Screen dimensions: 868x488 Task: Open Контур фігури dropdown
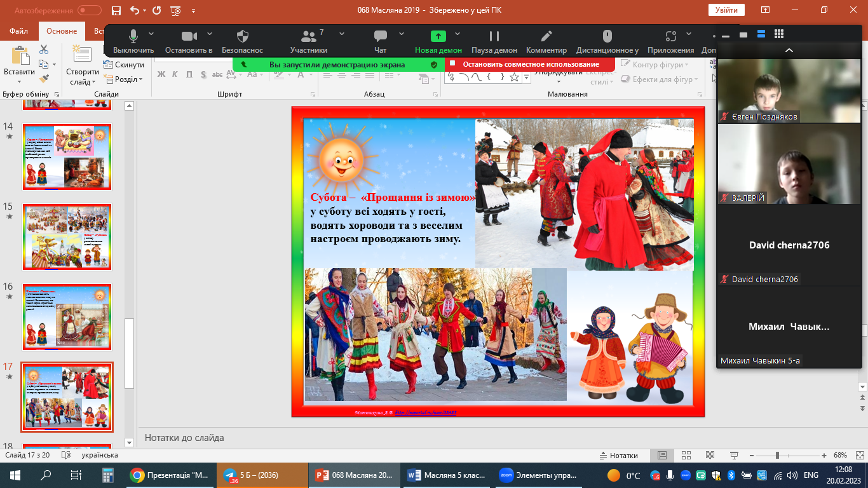(x=655, y=65)
